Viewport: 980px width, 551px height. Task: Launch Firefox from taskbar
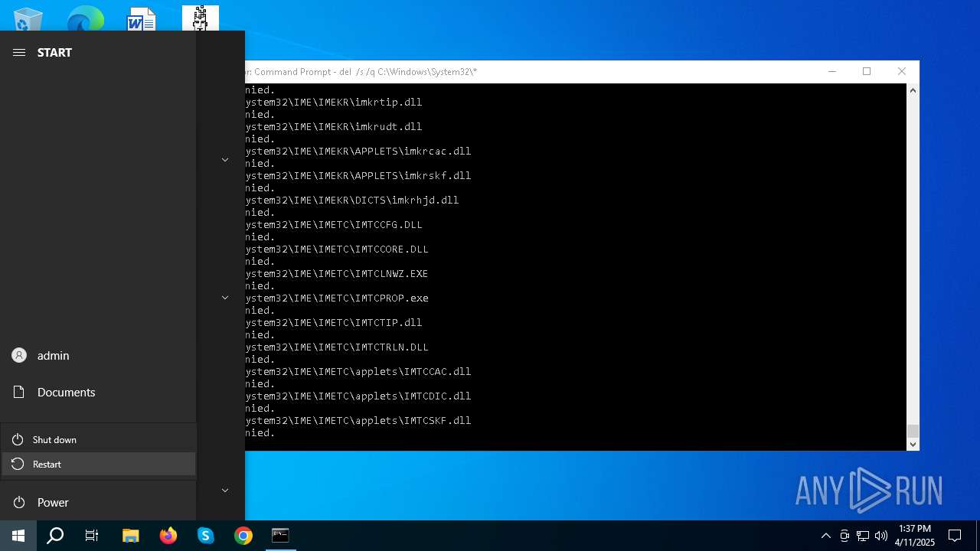(x=168, y=536)
